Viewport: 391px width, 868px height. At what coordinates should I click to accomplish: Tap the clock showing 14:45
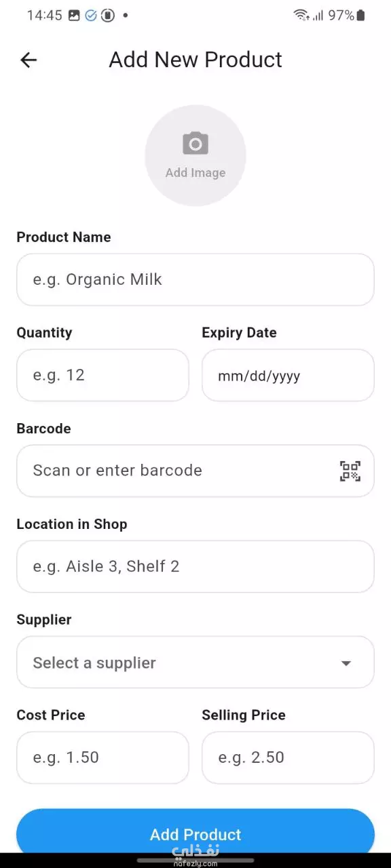[x=44, y=15]
